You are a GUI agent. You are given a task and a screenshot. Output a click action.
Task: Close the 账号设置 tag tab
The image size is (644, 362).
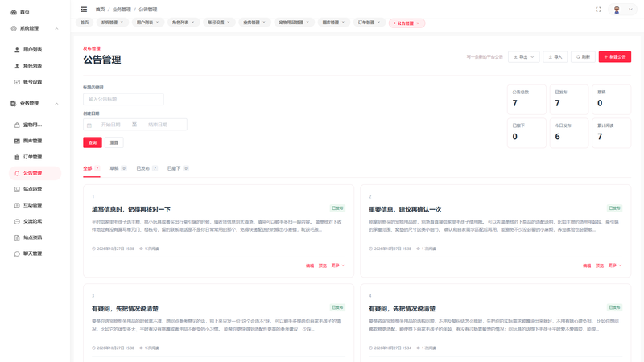click(229, 23)
